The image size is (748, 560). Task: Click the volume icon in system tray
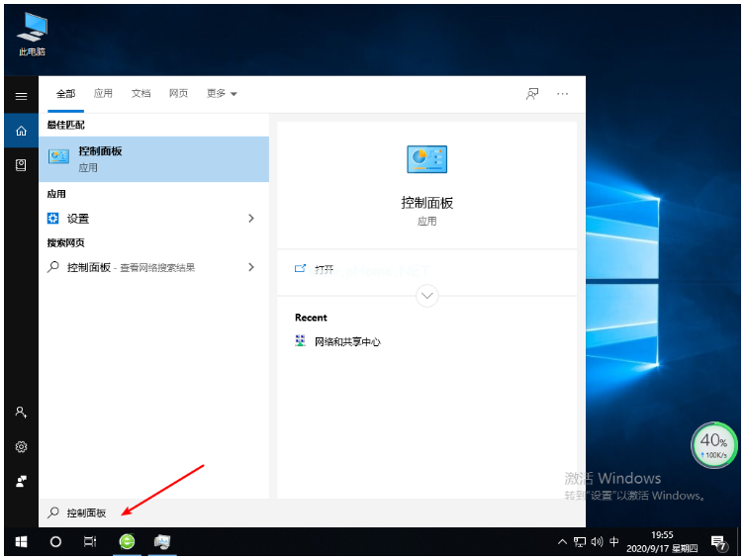point(597,542)
